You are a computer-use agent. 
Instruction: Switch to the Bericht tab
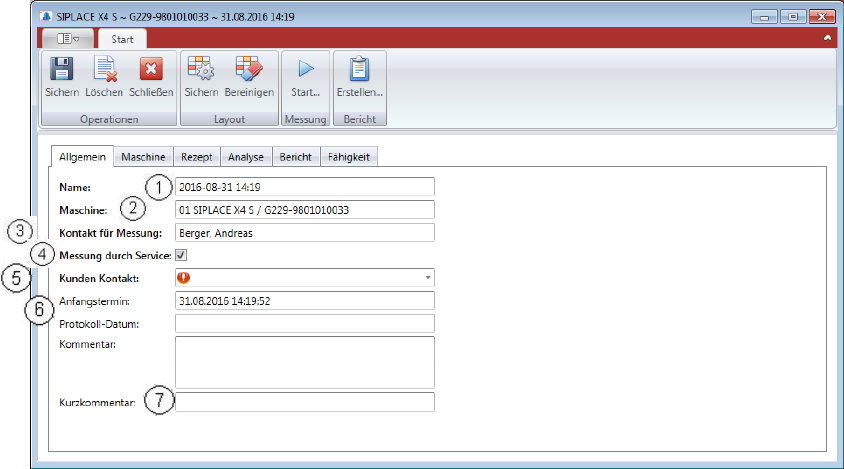click(x=296, y=157)
